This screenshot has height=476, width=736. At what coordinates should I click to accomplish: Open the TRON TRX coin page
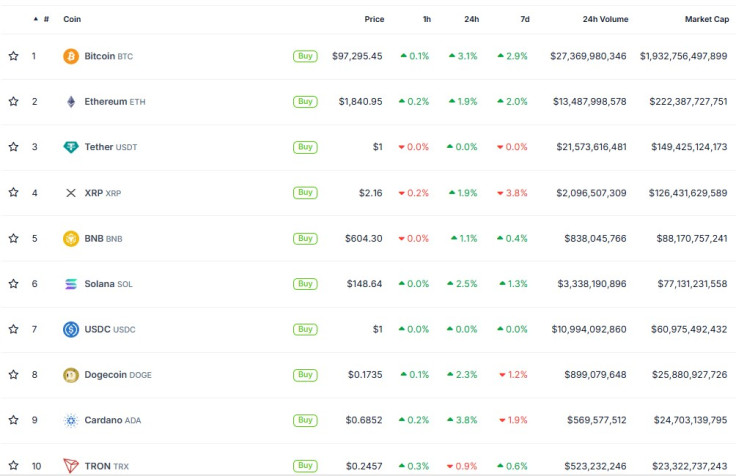pos(107,466)
